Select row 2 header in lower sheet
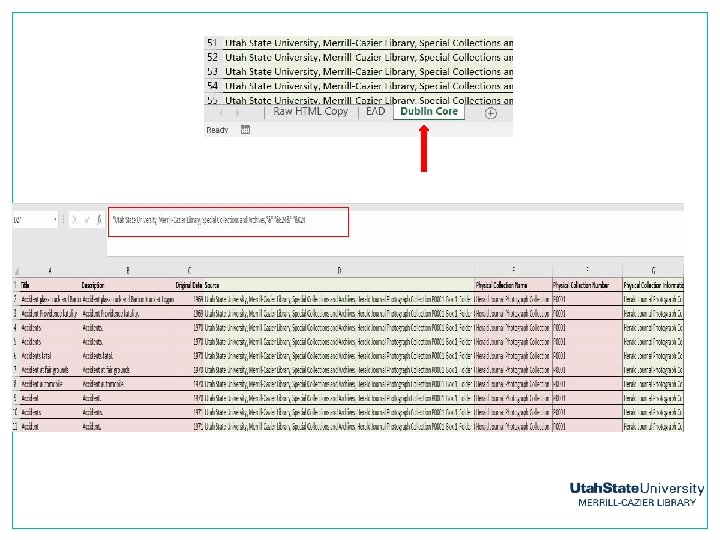 pos(16,299)
